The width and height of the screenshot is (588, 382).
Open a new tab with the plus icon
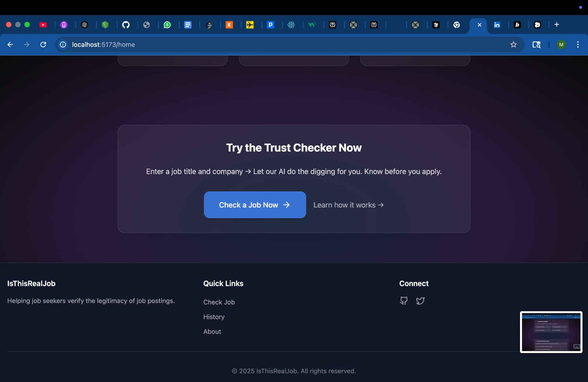557,25
